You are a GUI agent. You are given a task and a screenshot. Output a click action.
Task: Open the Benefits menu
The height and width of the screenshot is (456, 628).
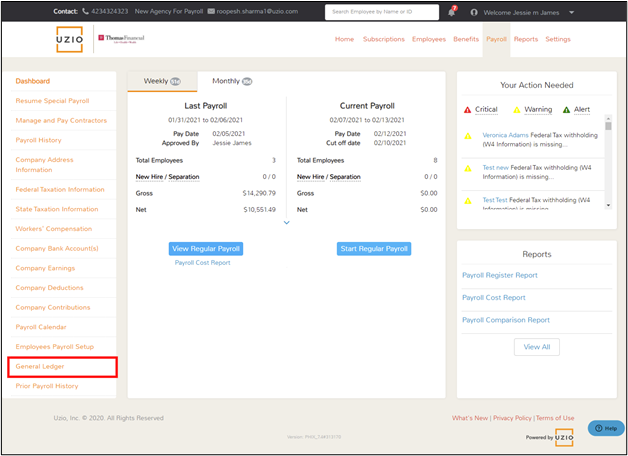(x=466, y=39)
